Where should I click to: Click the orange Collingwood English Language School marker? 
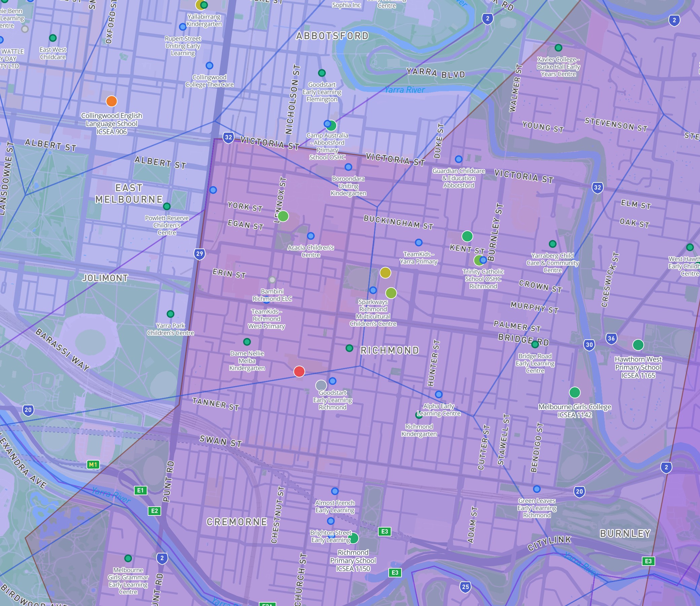tap(111, 101)
